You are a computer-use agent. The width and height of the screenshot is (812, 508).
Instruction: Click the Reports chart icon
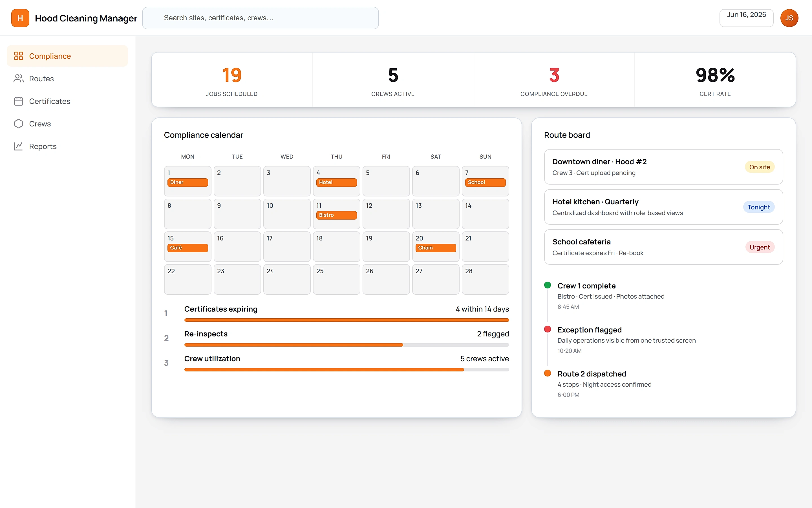18,146
